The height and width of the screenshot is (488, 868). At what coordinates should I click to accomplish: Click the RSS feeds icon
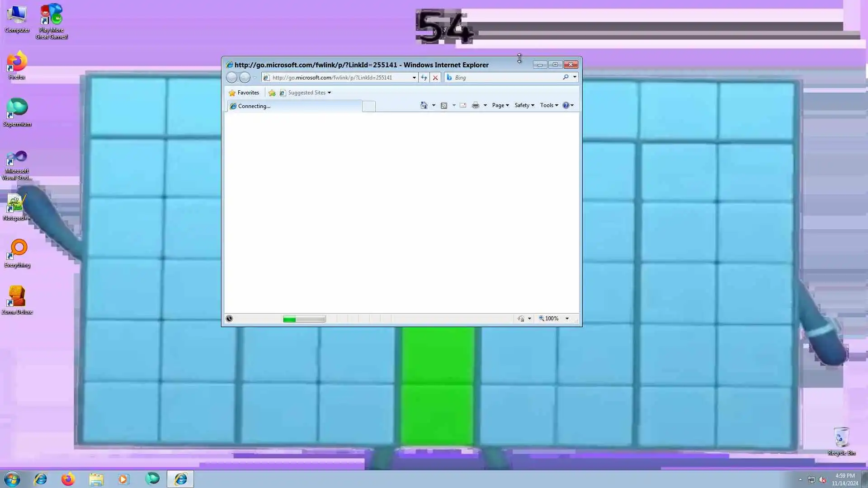coord(444,105)
